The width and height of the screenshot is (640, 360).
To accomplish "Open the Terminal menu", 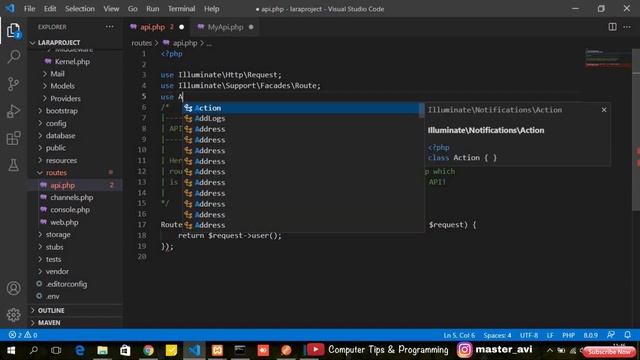I will tap(182, 9).
